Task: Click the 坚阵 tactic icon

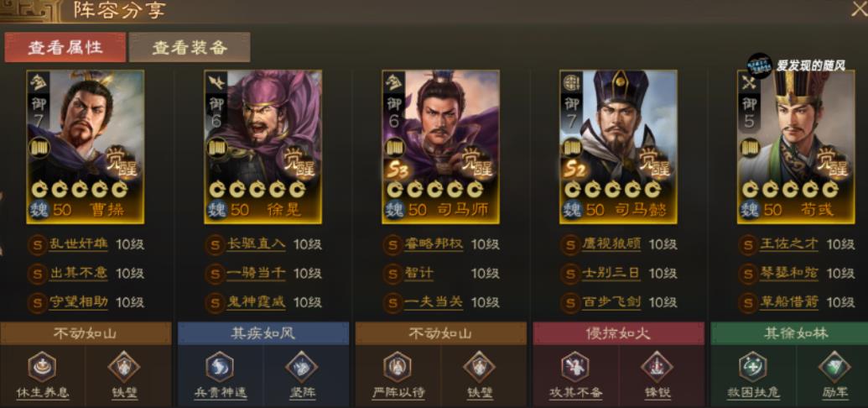Action: pyautogui.click(x=302, y=367)
